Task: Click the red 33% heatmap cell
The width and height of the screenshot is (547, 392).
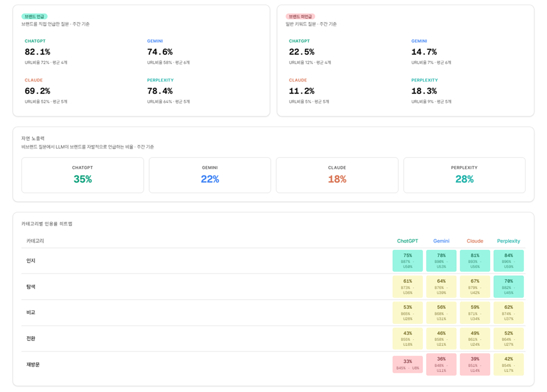Action: click(x=408, y=365)
